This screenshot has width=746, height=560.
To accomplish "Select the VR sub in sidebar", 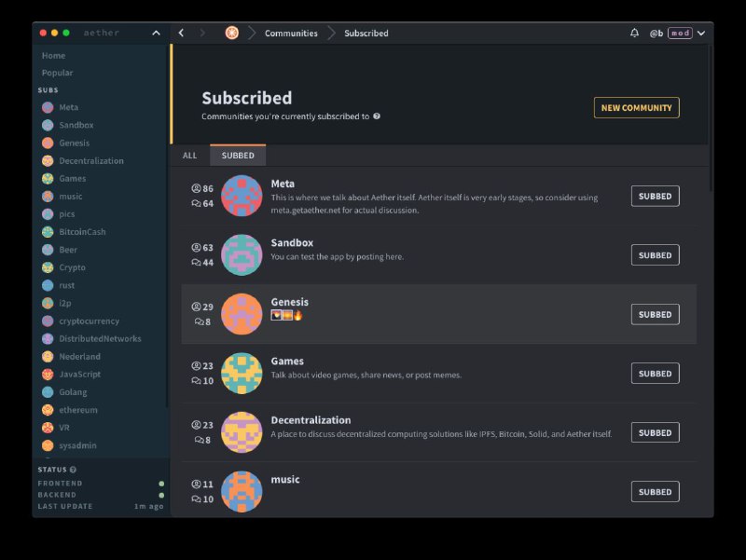I will pyautogui.click(x=65, y=428).
